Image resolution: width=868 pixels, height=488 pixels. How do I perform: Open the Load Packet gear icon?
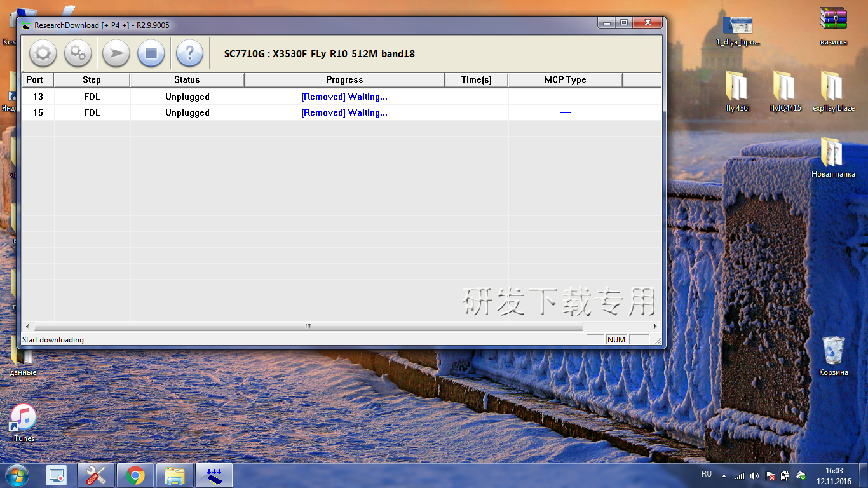(43, 53)
